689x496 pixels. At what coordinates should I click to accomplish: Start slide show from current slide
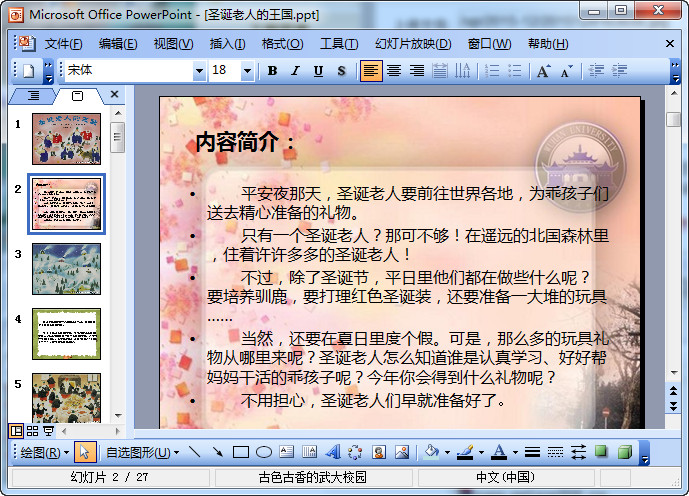(x=48, y=431)
